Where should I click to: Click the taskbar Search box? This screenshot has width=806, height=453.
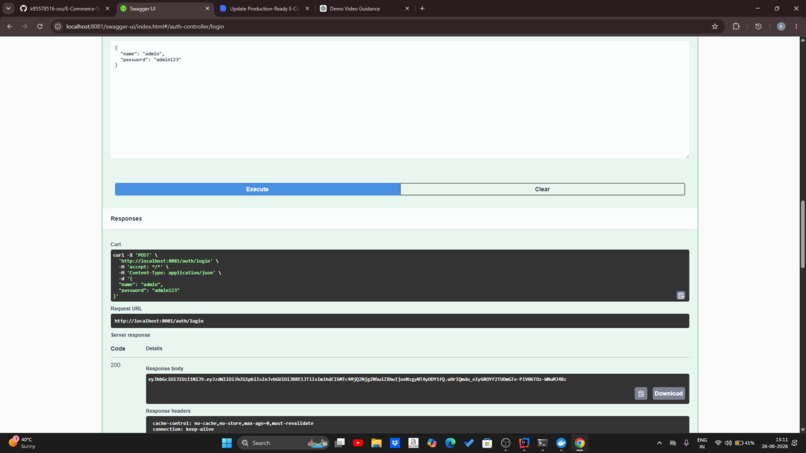click(283, 443)
